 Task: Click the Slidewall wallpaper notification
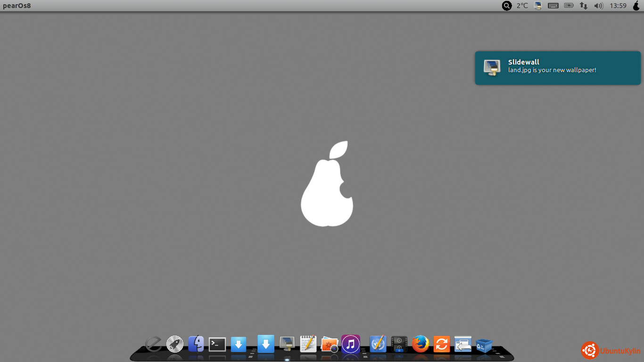558,68
